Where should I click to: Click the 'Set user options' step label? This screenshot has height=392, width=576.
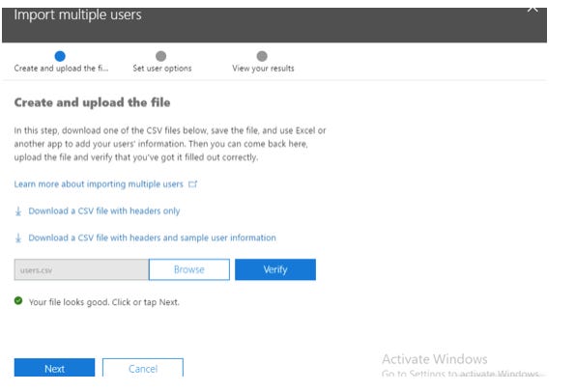coord(162,69)
